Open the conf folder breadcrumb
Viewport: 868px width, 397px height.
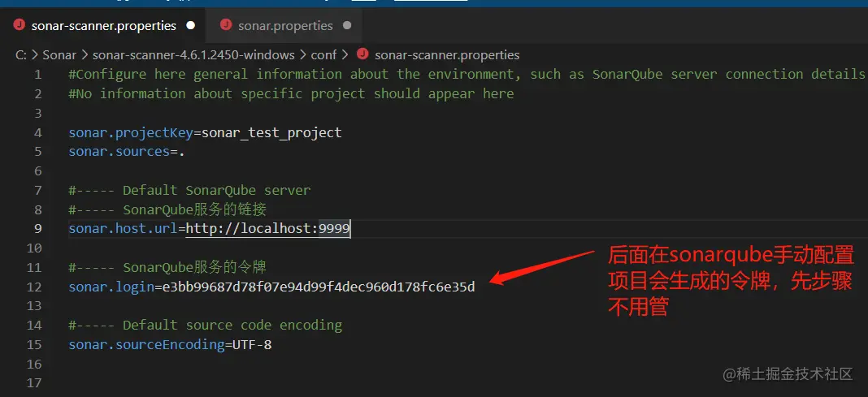coord(323,54)
